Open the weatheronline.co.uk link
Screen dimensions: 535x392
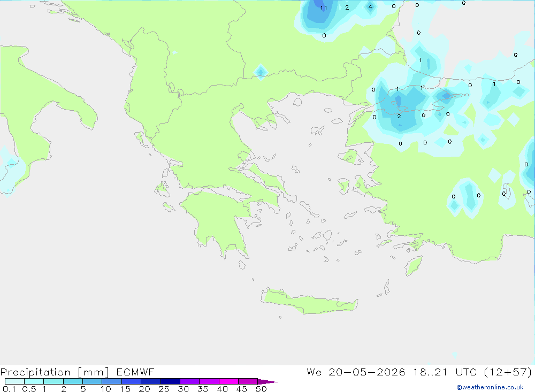490,387
